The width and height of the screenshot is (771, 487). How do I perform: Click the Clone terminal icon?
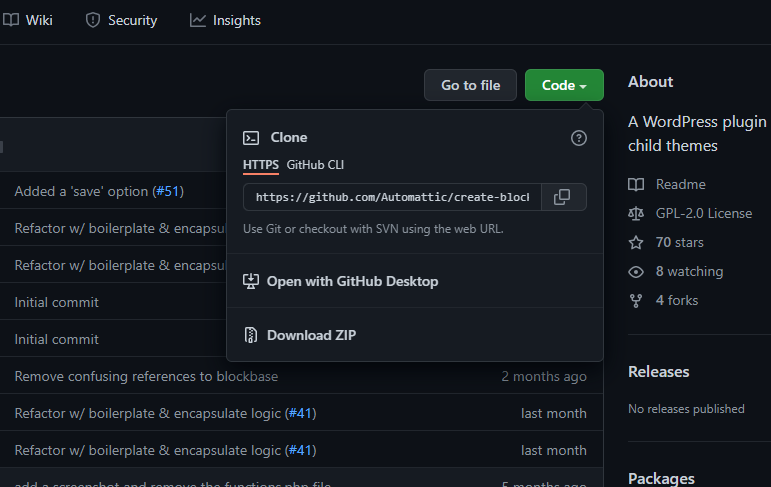[x=251, y=138]
